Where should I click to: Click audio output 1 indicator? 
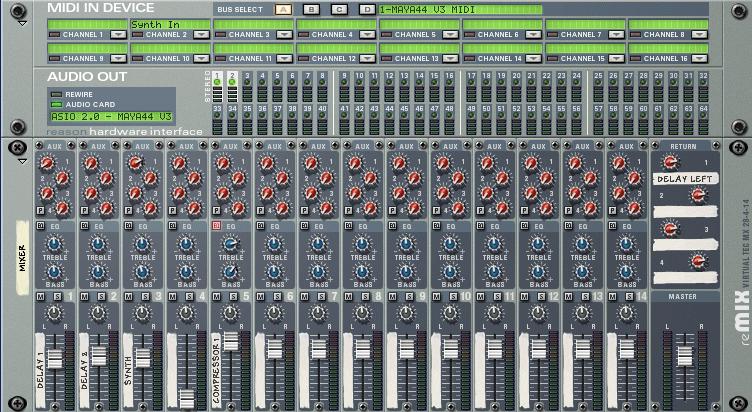click(217, 82)
